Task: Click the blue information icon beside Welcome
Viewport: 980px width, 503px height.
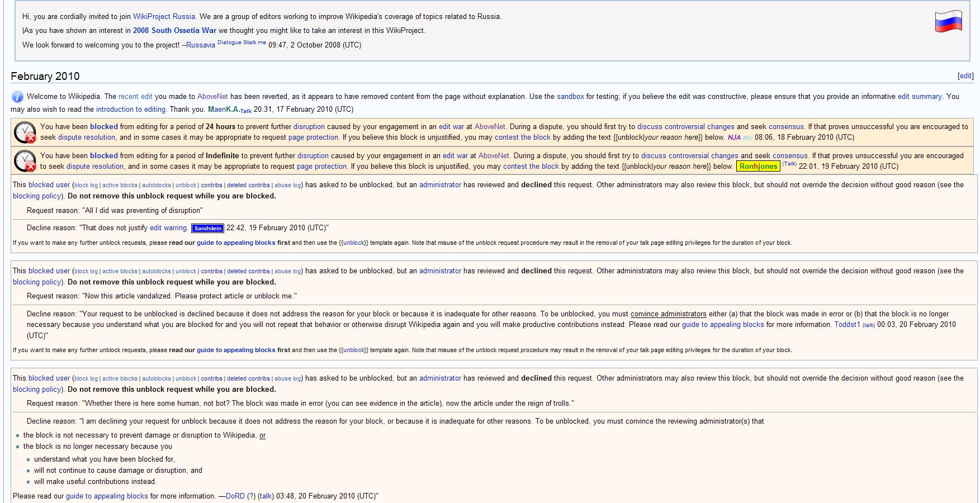Action: click(17, 97)
